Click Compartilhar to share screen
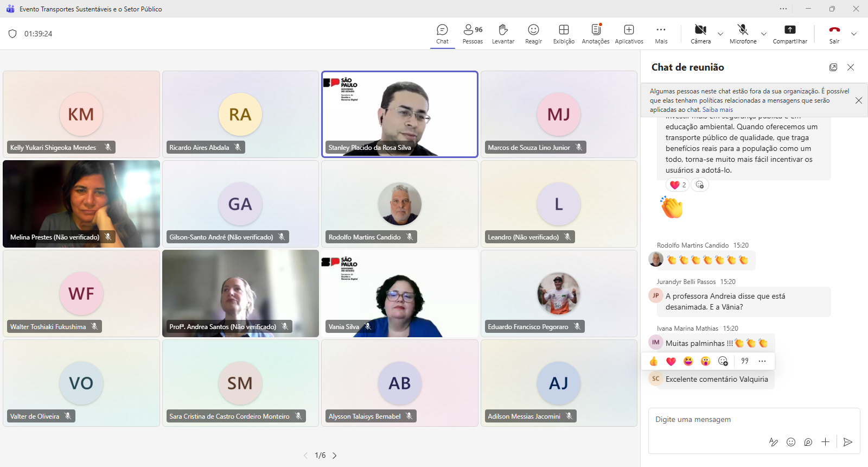This screenshot has height=467, width=868. pyautogui.click(x=790, y=34)
